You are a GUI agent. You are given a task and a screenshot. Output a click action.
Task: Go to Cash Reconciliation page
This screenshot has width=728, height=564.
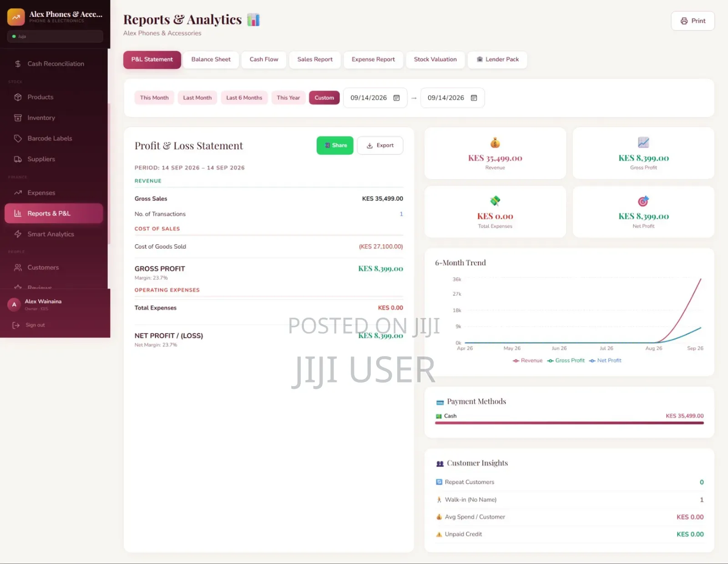[54, 64]
